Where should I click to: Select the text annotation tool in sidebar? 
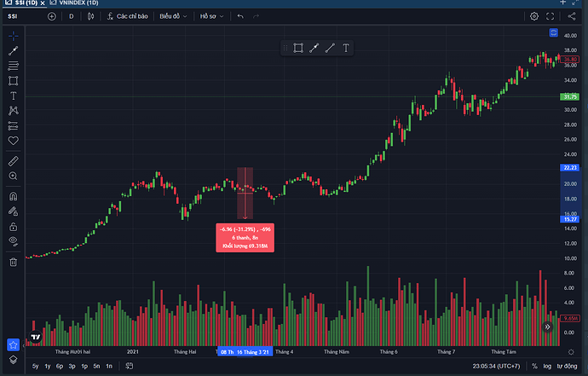pos(14,96)
